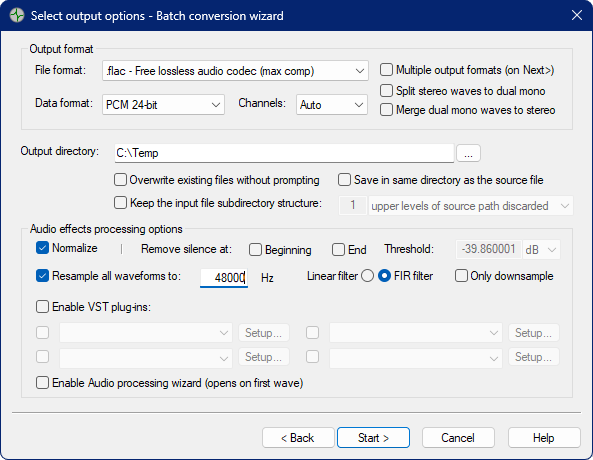Click the Output directory text field
This screenshot has width=593, height=460.
coord(284,153)
